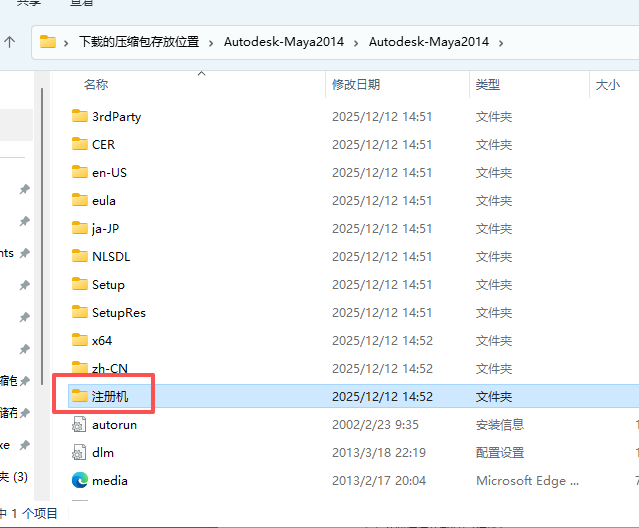Expand the chevron after first Autodesk-Maya2014 breadcrumb
This screenshot has width=639, height=528.
pos(356,43)
